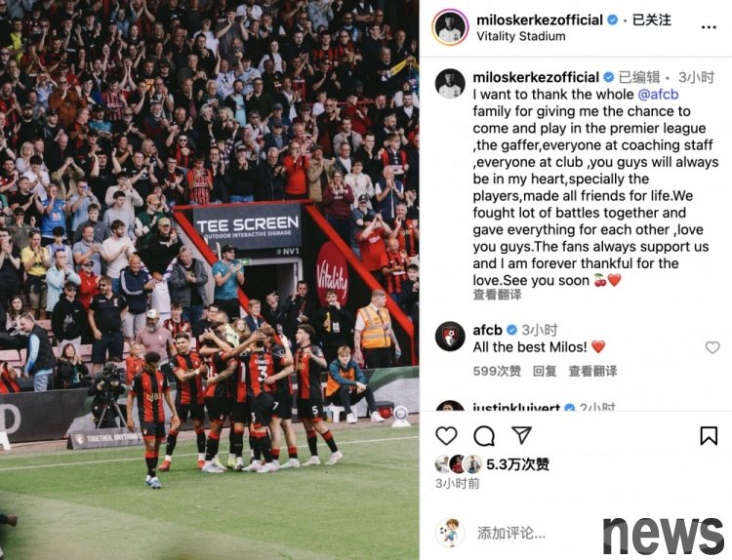
Task: Open the three-dot more options menu
Action: point(709,27)
